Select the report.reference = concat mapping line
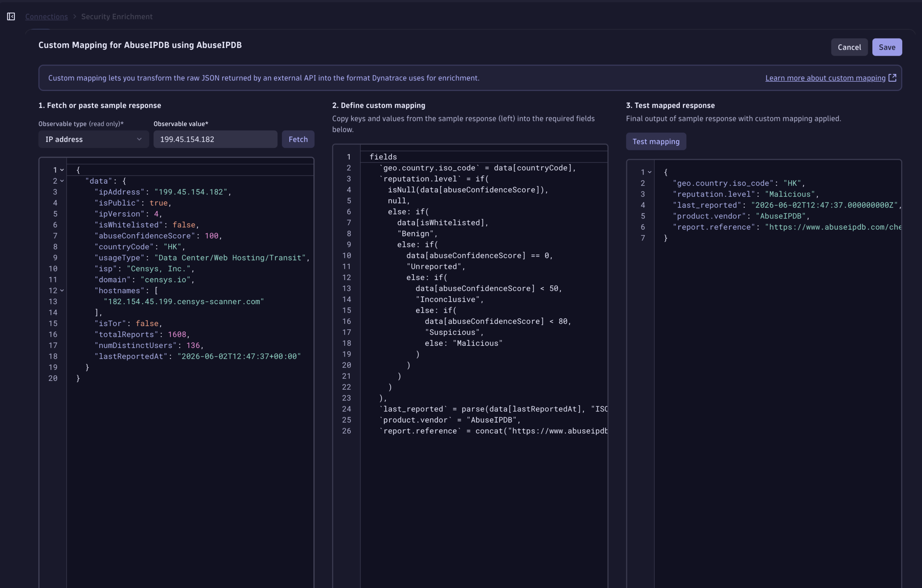The height and width of the screenshot is (588, 922). tap(493, 431)
